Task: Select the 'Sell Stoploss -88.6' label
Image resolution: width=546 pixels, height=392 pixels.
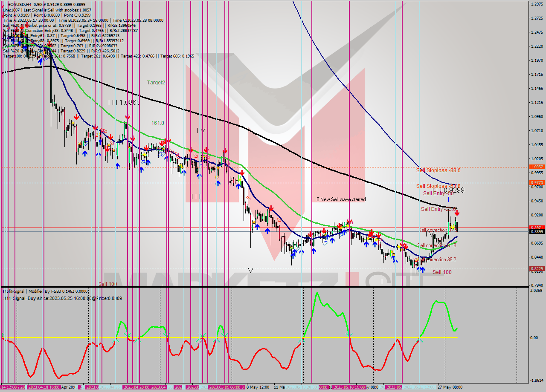Action: [x=438, y=170]
